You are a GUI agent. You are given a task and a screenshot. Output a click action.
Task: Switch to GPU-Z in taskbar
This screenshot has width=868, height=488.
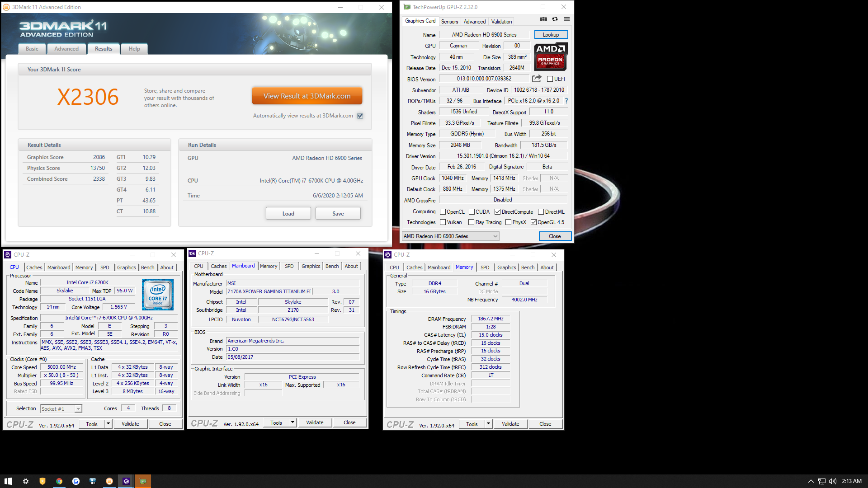(x=143, y=481)
